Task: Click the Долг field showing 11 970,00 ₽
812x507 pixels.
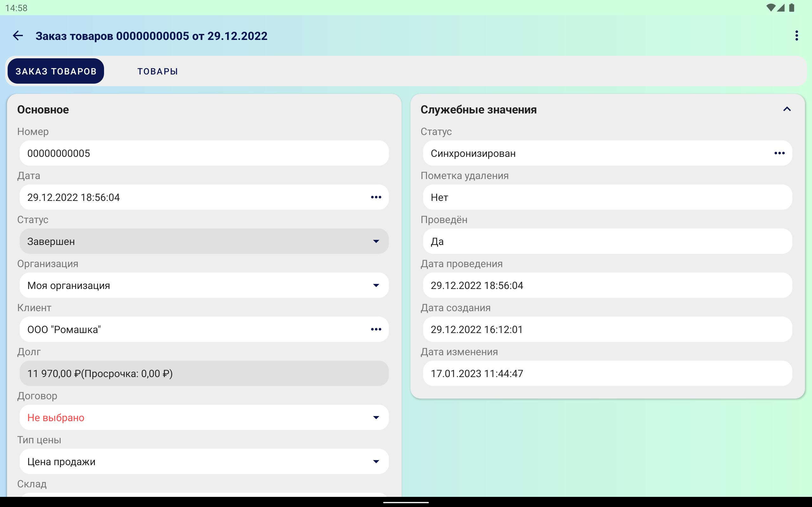Action: pos(204,373)
